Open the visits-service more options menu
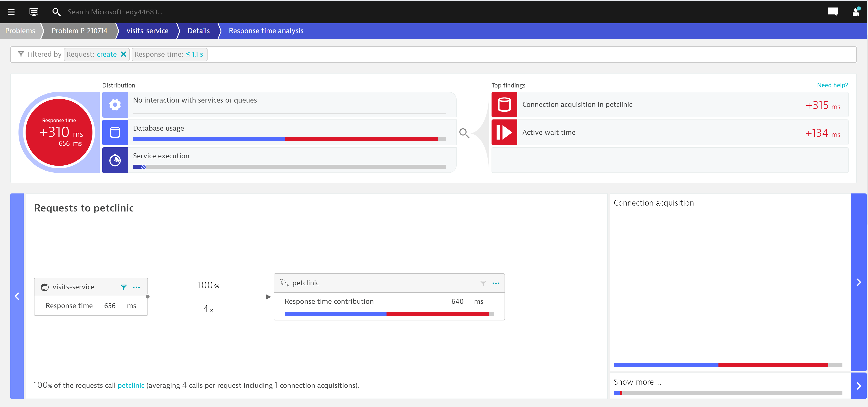Screen dimensions: 868x407 pyautogui.click(x=137, y=287)
